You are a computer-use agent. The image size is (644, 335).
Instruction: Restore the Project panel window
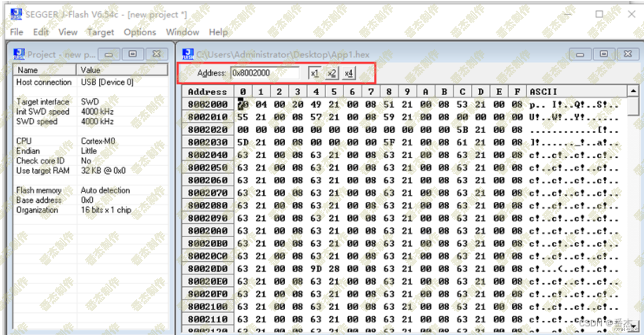tap(133, 54)
